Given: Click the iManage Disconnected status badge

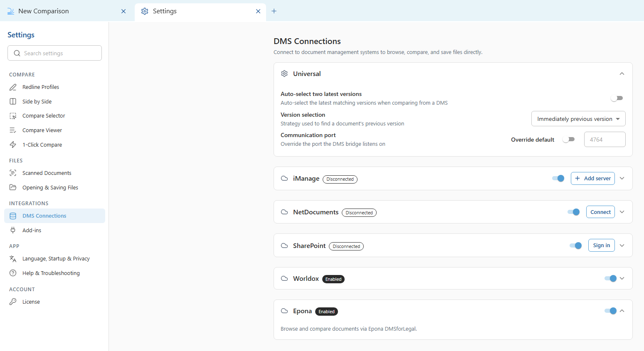Looking at the screenshot, I should click(x=340, y=179).
